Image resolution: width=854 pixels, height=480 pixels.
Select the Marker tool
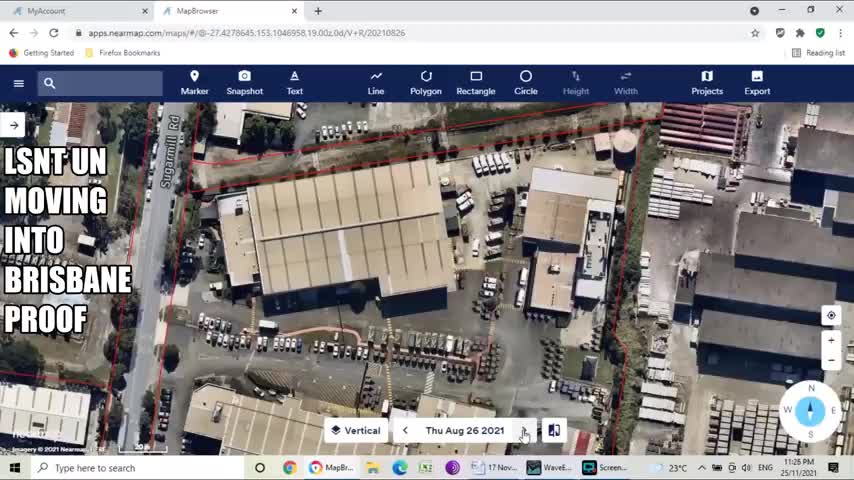pyautogui.click(x=194, y=83)
